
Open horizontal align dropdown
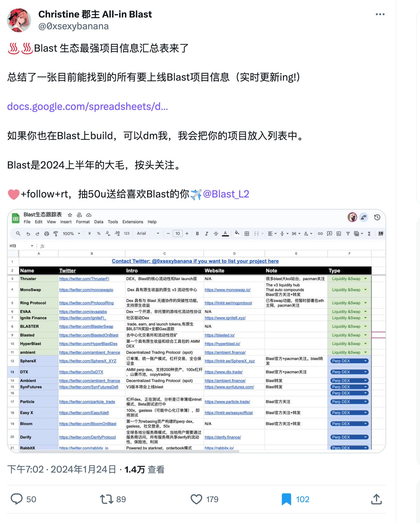click(x=272, y=233)
